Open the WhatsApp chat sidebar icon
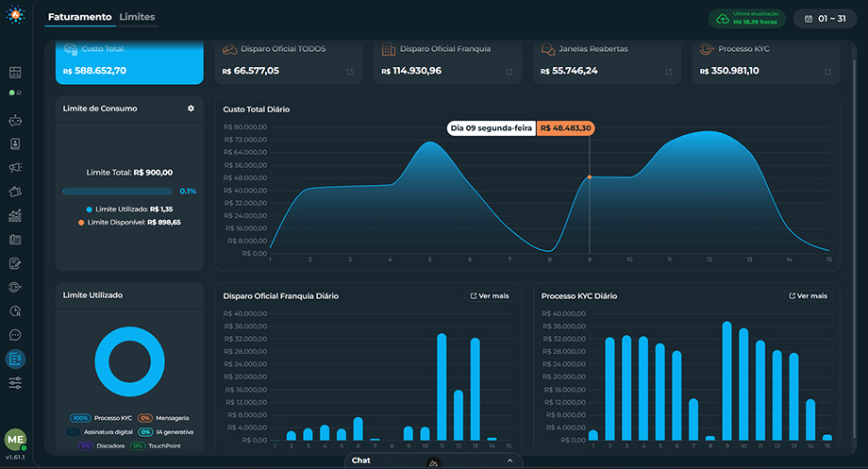This screenshot has height=469, width=868. [15, 92]
